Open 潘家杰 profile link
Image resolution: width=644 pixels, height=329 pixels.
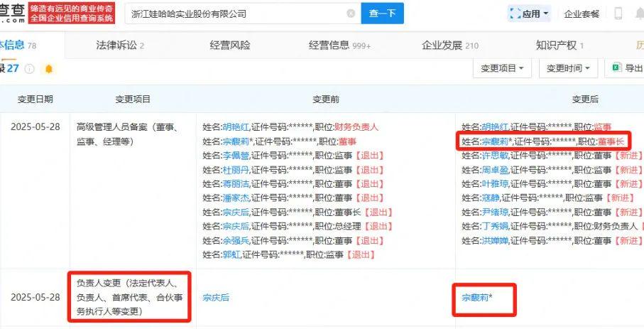(x=235, y=198)
